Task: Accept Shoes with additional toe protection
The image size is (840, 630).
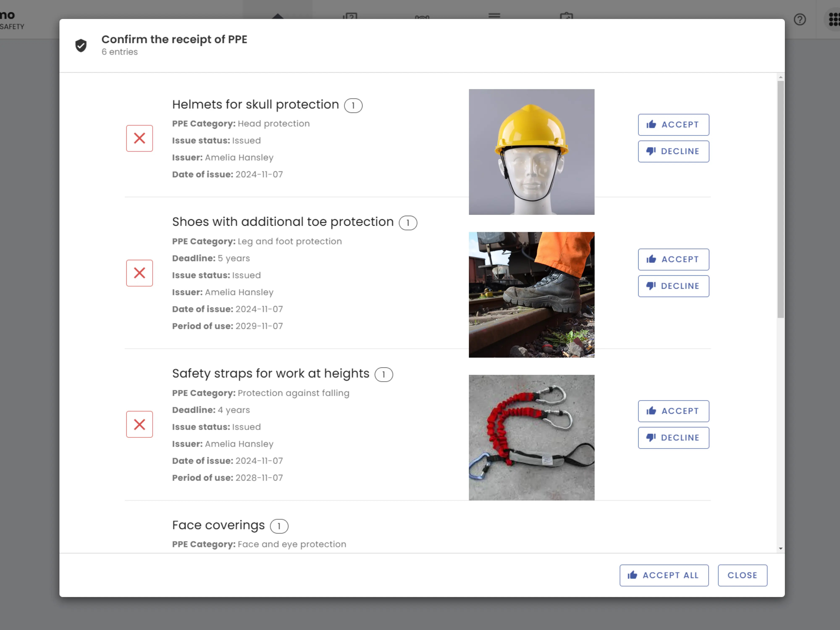Action: (673, 259)
